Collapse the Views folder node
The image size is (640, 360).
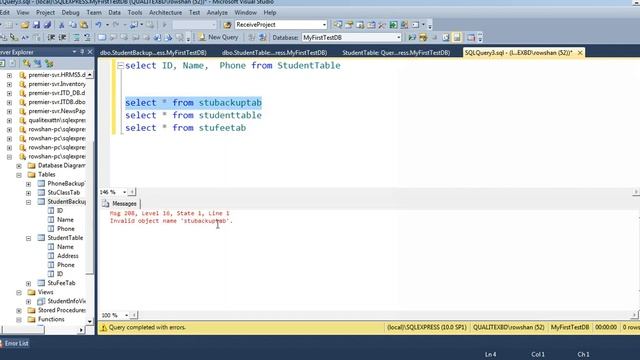[x=19, y=292]
